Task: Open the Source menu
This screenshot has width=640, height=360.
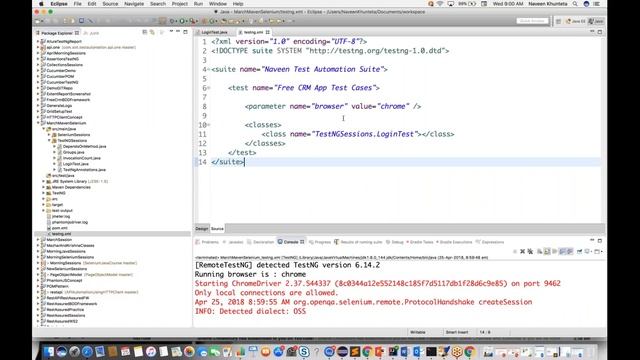Action: coord(110,4)
